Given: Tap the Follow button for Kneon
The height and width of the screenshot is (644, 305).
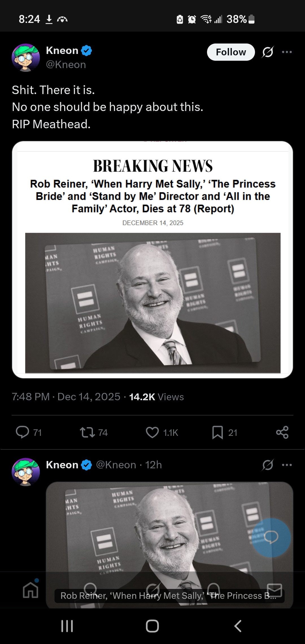Looking at the screenshot, I should 231,52.
